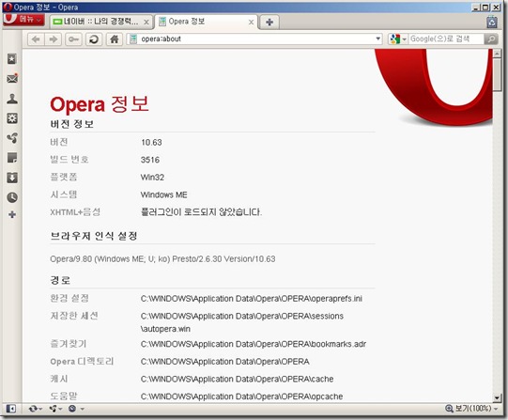The width and height of the screenshot is (508, 420).
Task: Click the sessions\autopera.win path
Action: [242, 323]
